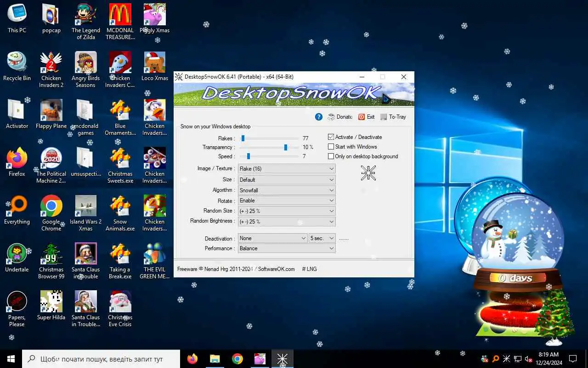Open File Explorer from the taskbar
This screenshot has width=588, height=368.
[215, 359]
